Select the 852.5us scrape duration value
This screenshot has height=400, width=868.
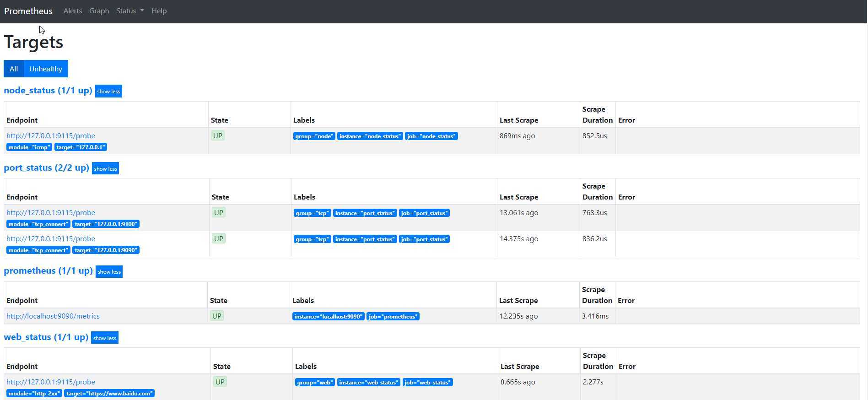[x=595, y=136]
